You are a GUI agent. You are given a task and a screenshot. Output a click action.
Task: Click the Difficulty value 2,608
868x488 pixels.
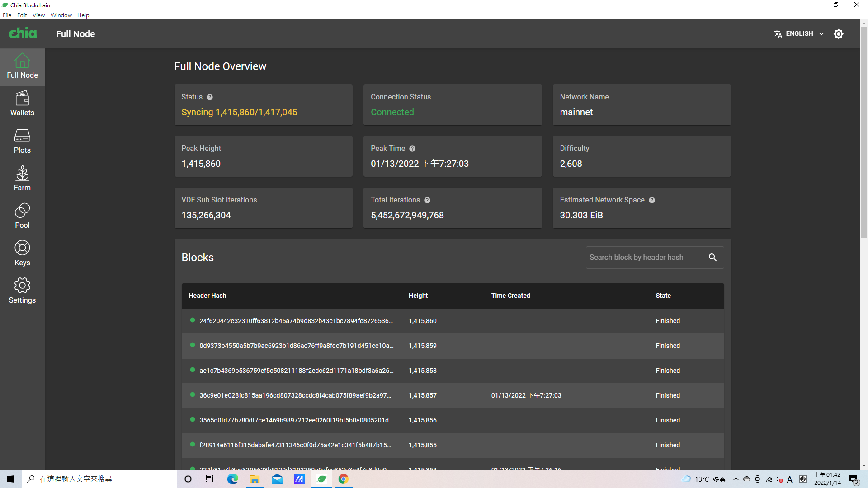pyautogui.click(x=571, y=164)
